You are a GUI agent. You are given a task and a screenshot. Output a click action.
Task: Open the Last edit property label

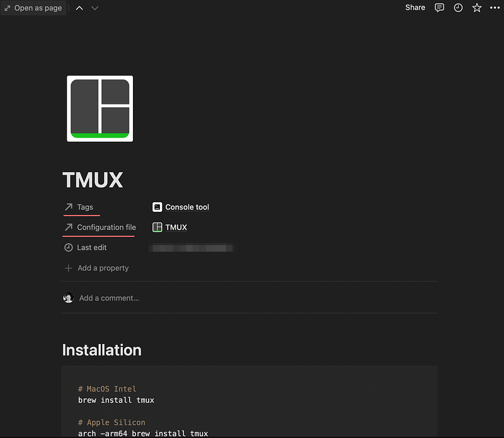pyautogui.click(x=86, y=248)
